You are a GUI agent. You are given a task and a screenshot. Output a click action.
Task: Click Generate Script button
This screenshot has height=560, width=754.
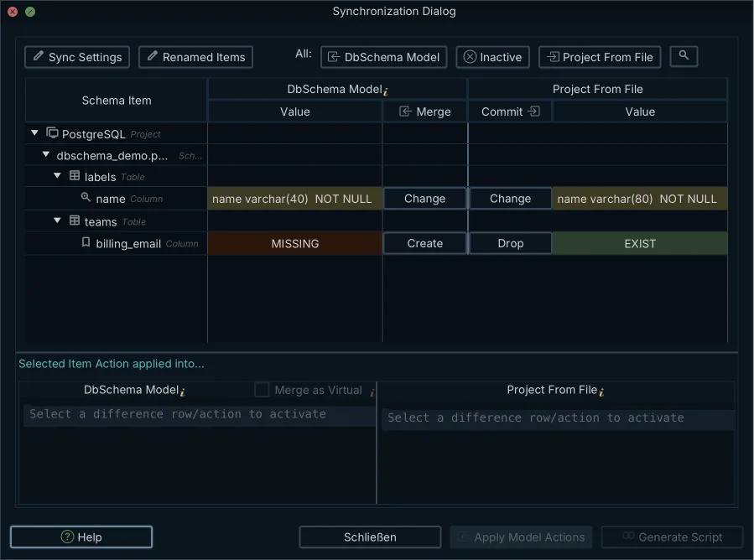click(672, 537)
